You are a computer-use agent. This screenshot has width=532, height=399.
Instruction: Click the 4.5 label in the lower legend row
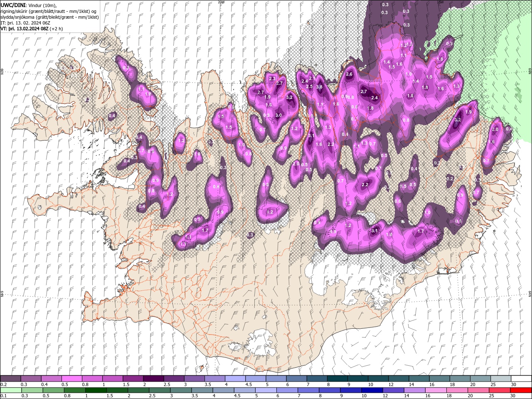coord(237,396)
